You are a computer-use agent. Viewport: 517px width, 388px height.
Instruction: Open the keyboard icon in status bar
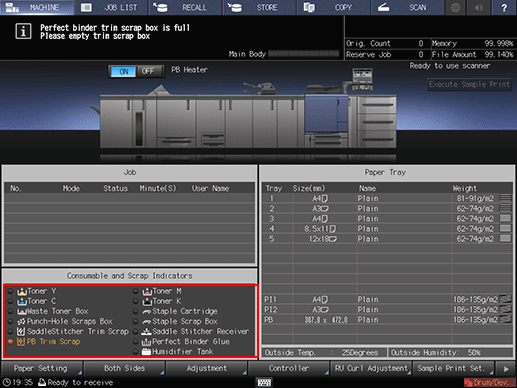pos(265,382)
